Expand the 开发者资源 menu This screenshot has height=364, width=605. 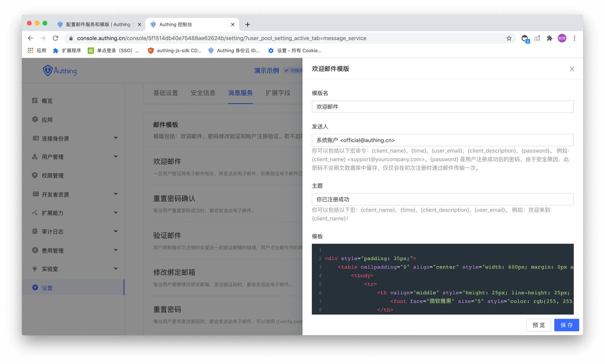116,194
